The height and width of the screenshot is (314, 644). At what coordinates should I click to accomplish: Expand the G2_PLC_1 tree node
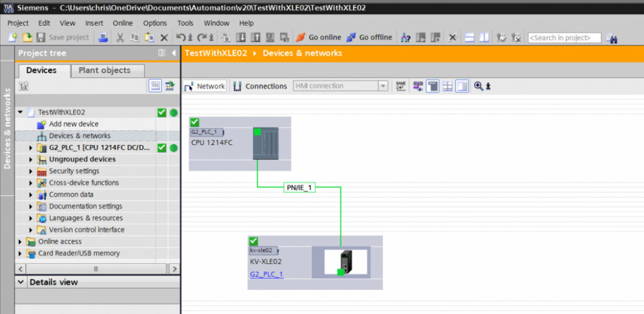pos(30,148)
